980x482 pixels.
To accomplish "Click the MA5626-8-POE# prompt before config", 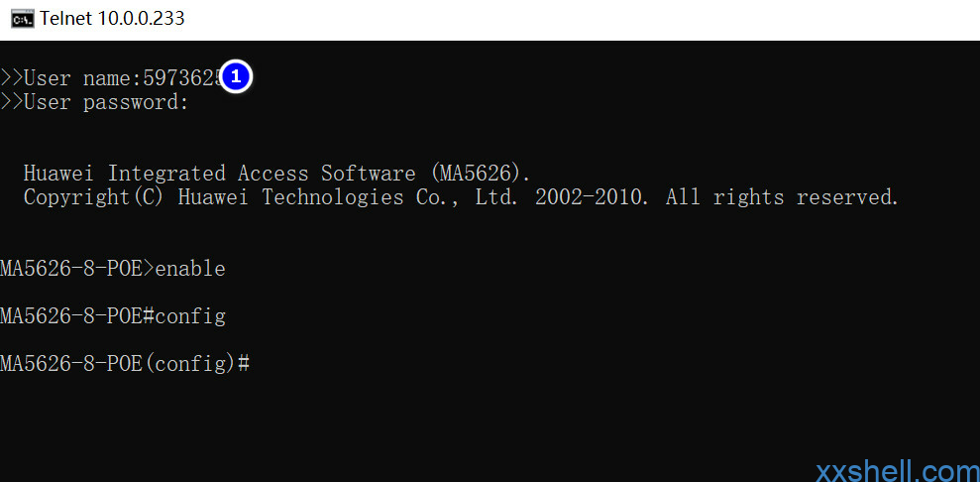I will [77, 316].
